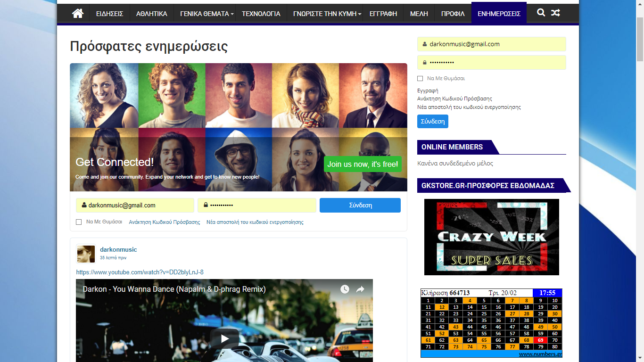Open the YouTube watch URL link
644x362 pixels.
pos(140,272)
